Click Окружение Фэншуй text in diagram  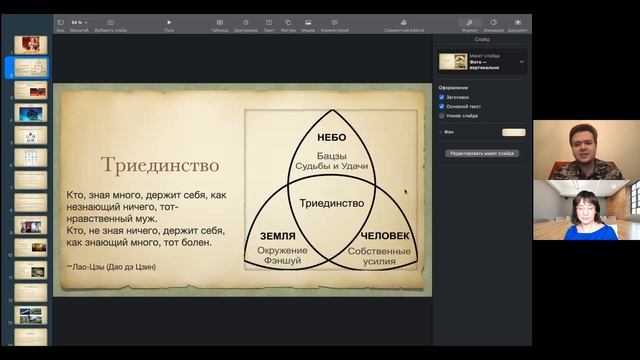click(282, 256)
